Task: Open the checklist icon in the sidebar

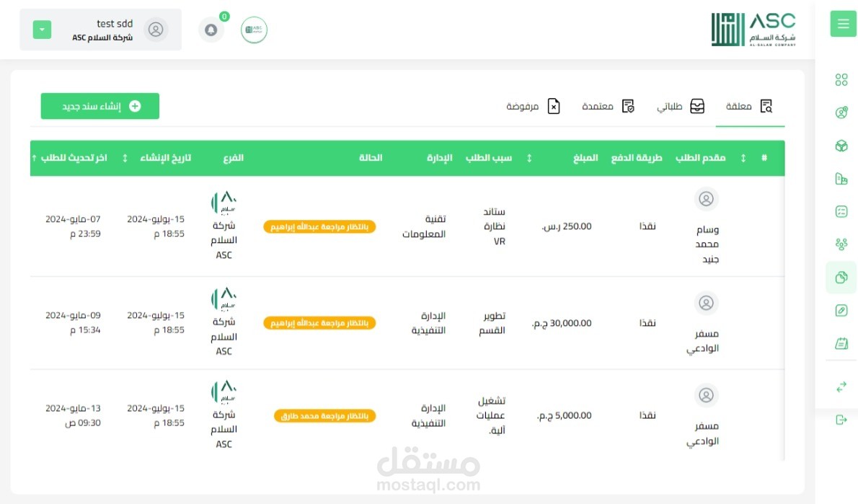Action: pyautogui.click(x=841, y=211)
